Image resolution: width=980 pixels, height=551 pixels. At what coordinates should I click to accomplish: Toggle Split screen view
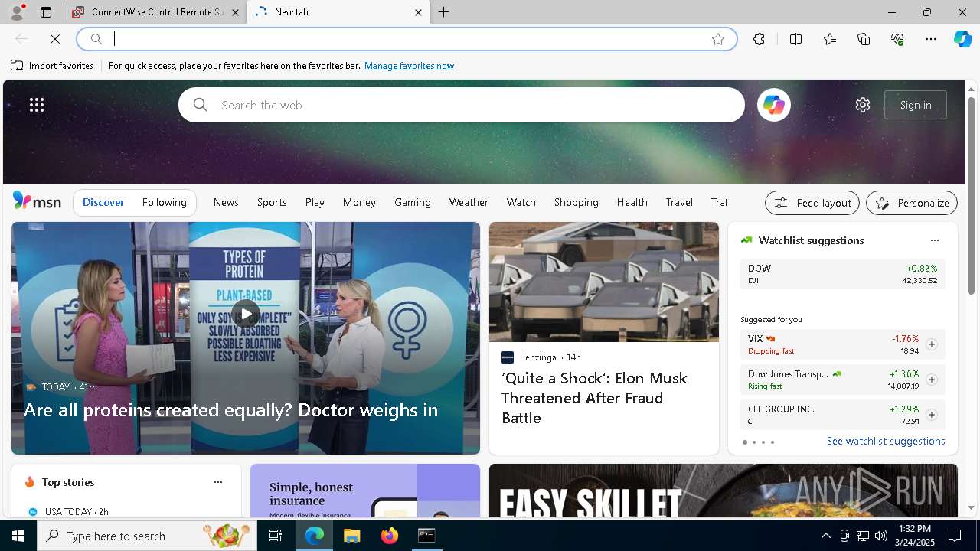click(795, 39)
